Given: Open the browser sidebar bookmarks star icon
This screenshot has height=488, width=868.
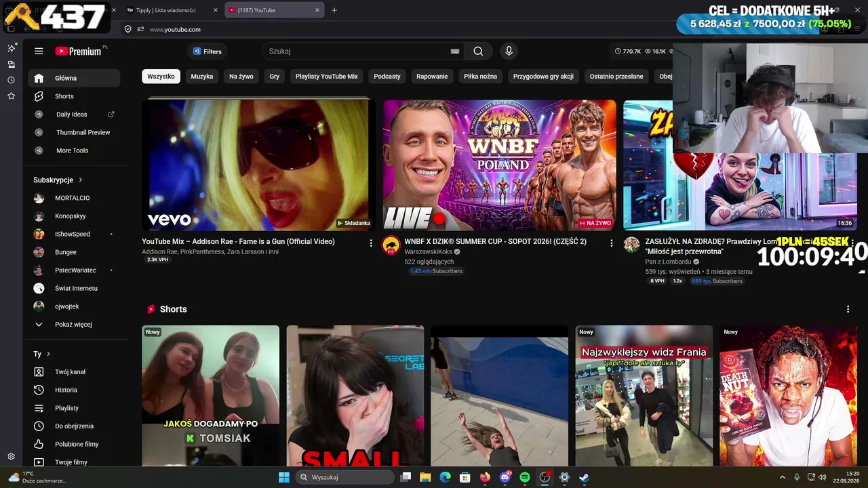Looking at the screenshot, I should [x=11, y=96].
